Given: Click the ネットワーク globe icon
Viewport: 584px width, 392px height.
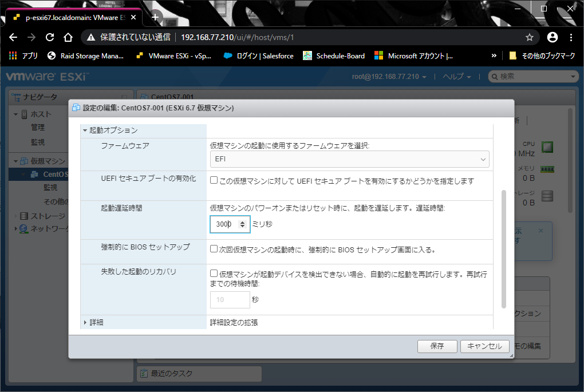Looking at the screenshot, I should (23, 228).
